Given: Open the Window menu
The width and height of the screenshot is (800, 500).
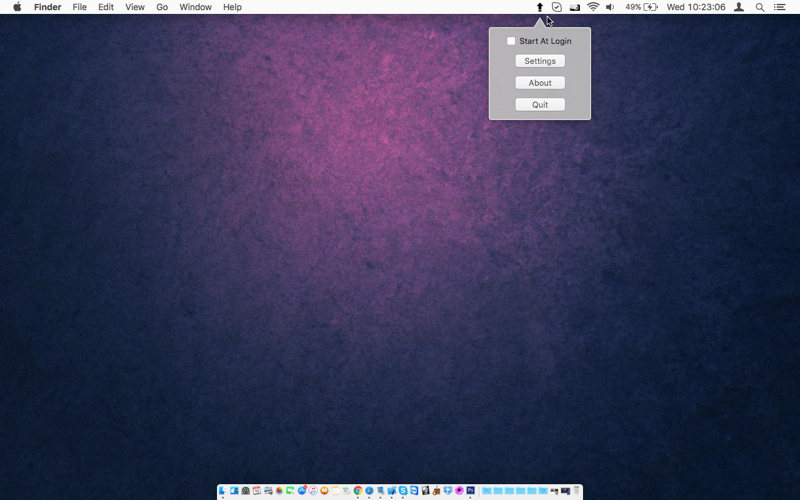Looking at the screenshot, I should click(195, 7).
